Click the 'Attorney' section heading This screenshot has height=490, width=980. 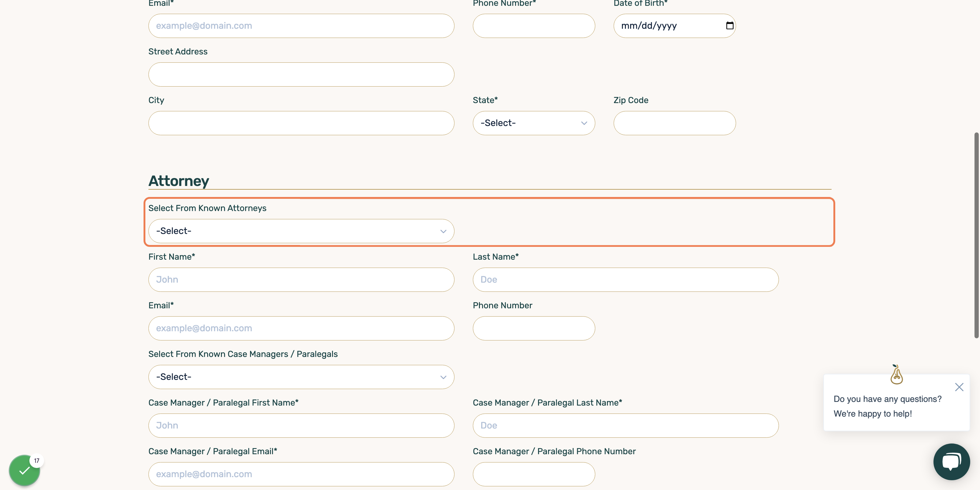(178, 181)
